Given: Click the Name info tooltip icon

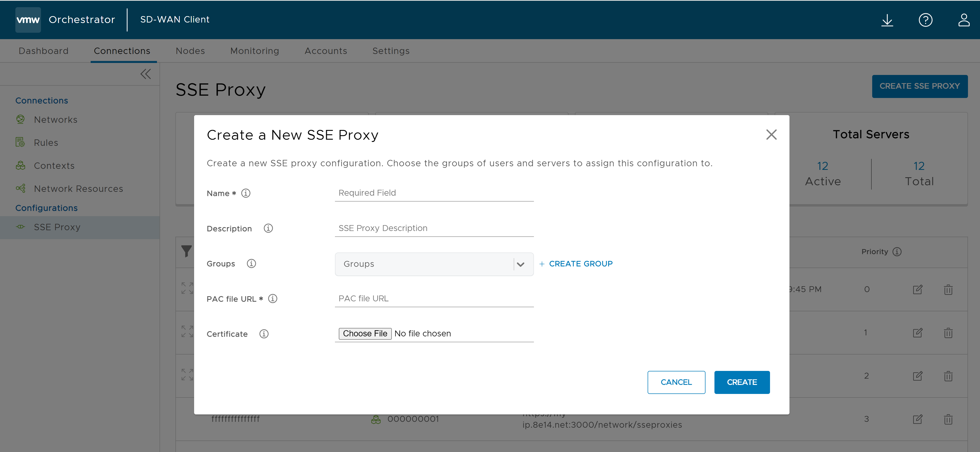Looking at the screenshot, I should [246, 193].
